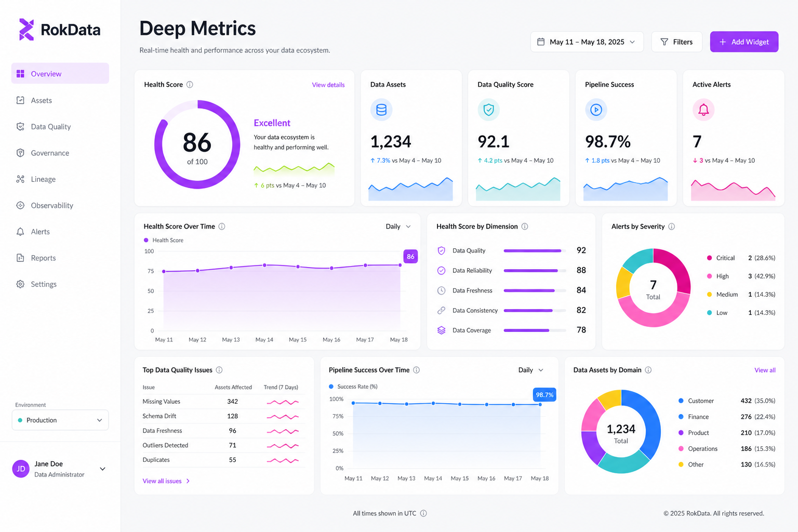Click the Alerts bell sidebar icon
Image resolution: width=798 pixels, height=532 pixels.
point(20,232)
